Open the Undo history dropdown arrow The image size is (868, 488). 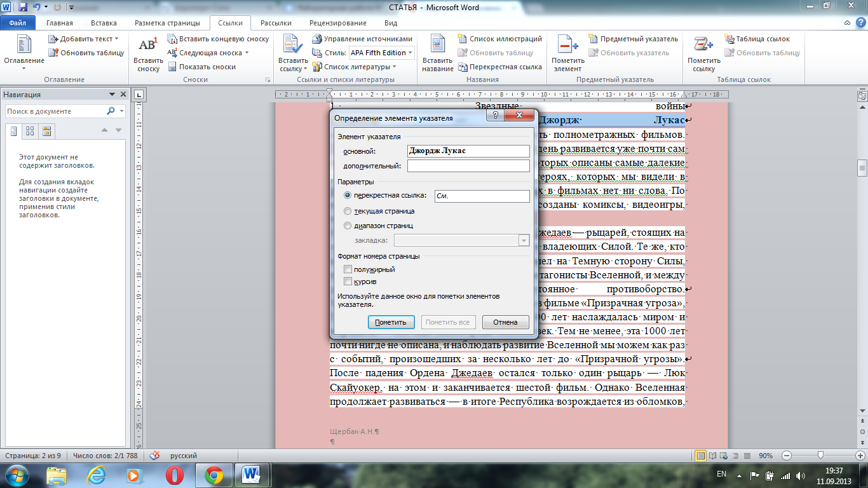(x=45, y=8)
